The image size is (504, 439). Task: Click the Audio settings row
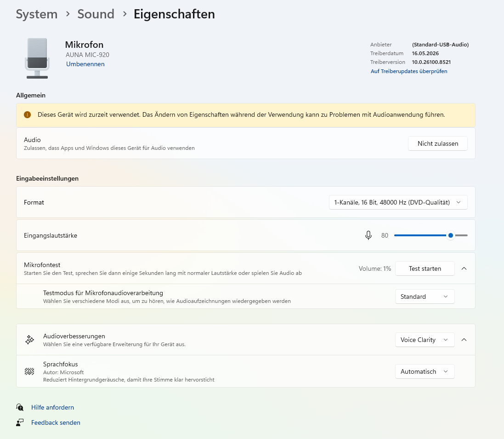point(246,143)
